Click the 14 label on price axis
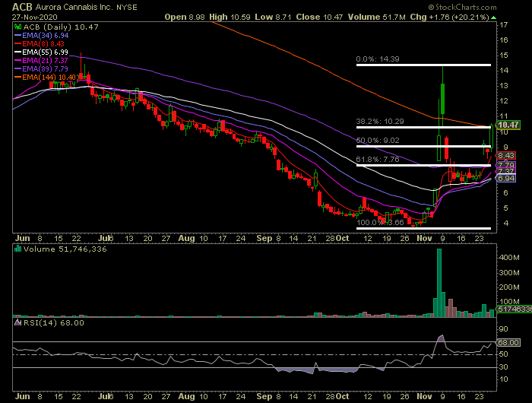Image resolution: width=532 pixels, height=403 pixels. [503, 71]
